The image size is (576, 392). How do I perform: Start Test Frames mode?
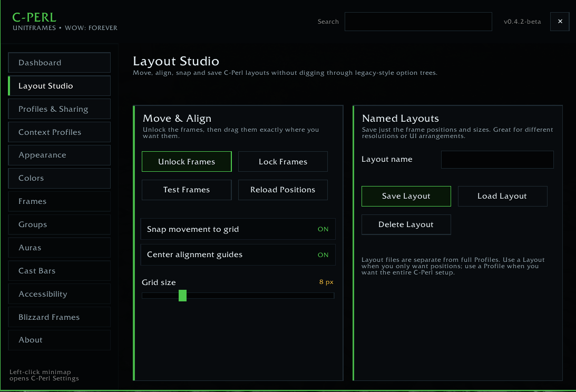click(187, 190)
